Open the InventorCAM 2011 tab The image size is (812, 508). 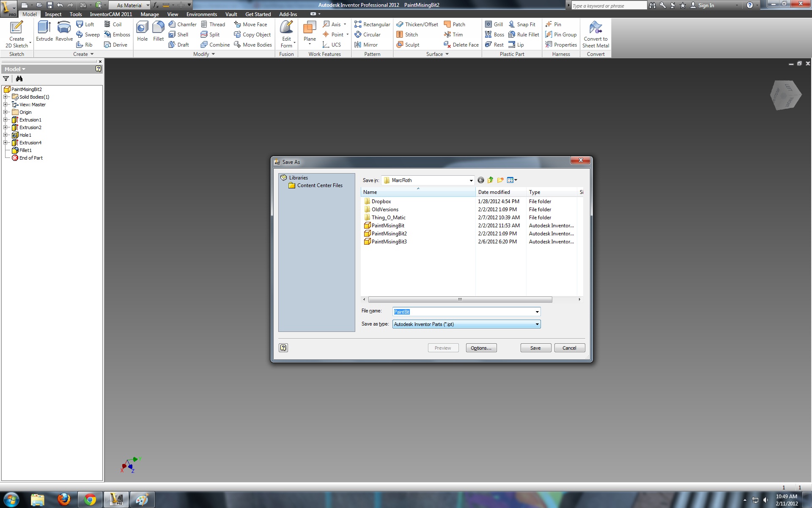(111, 14)
